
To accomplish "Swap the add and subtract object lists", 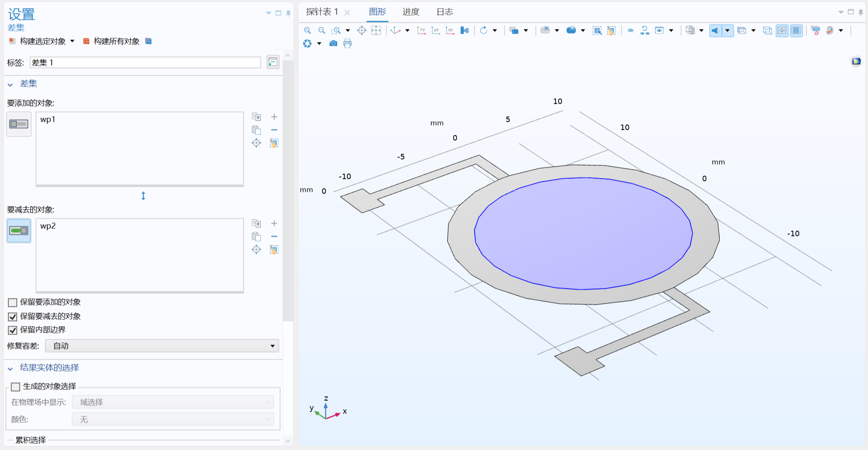I will 143,196.
